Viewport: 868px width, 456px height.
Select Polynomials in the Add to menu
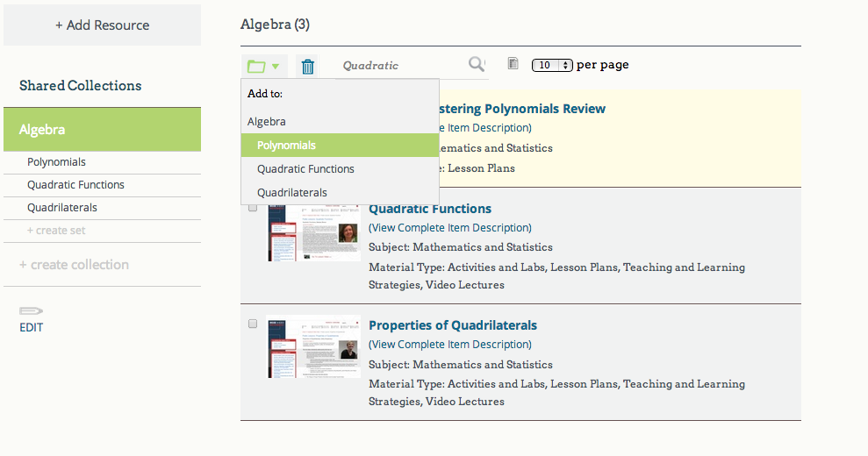287,146
